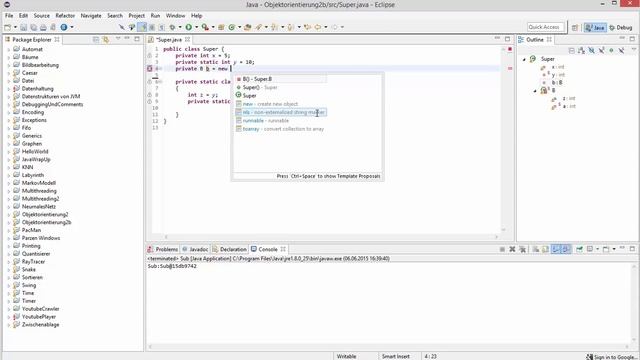Maximize the Console view panel
The image size is (640, 360).
(x=632, y=249)
